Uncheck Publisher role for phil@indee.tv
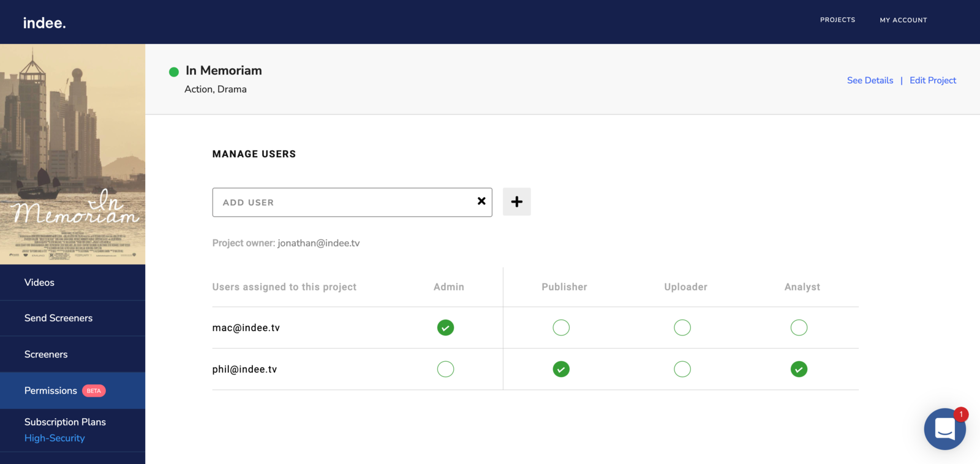This screenshot has height=464, width=980. coord(561,370)
